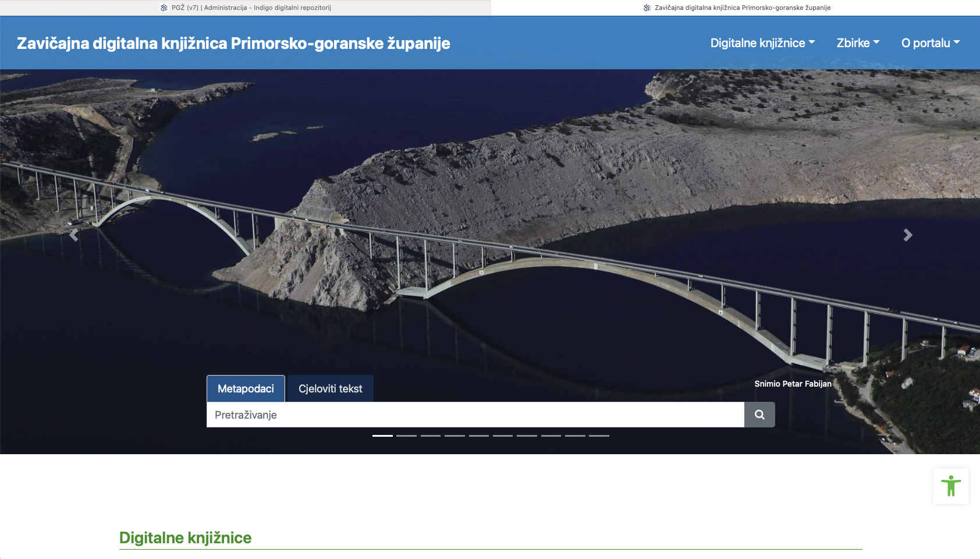
Task: Open the accessibility options widget
Action: 951,486
